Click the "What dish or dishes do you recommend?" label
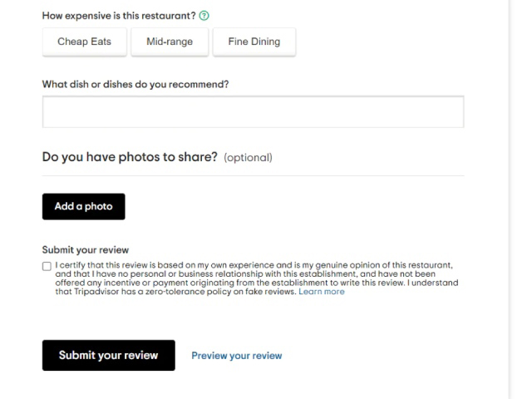 135,84
